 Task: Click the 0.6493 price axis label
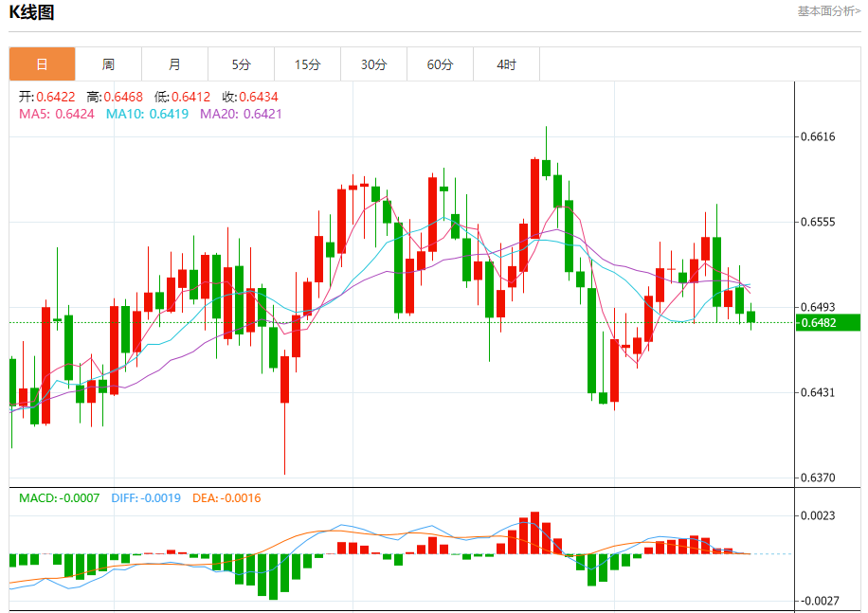[818, 307]
